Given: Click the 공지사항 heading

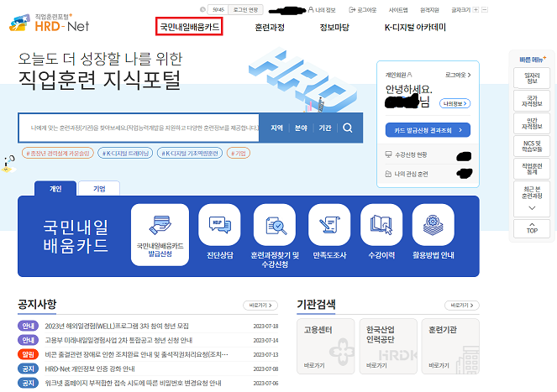Looking at the screenshot, I should coord(37,305).
